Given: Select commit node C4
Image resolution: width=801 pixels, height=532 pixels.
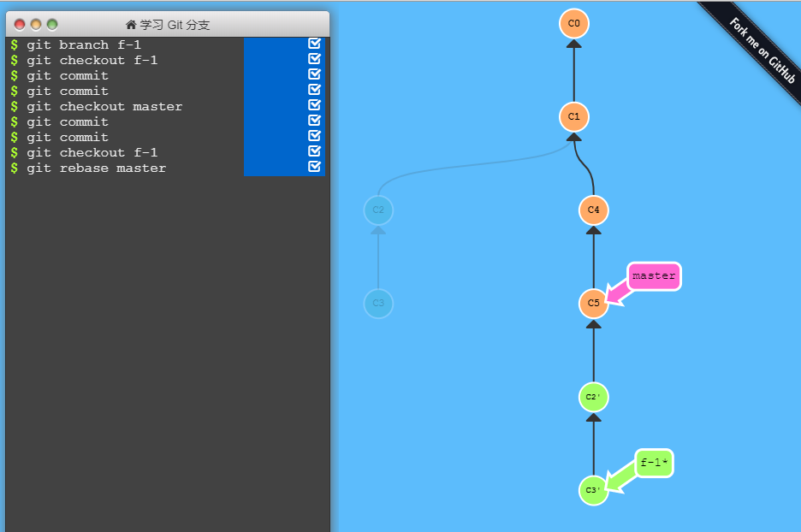Looking at the screenshot, I should pos(593,210).
